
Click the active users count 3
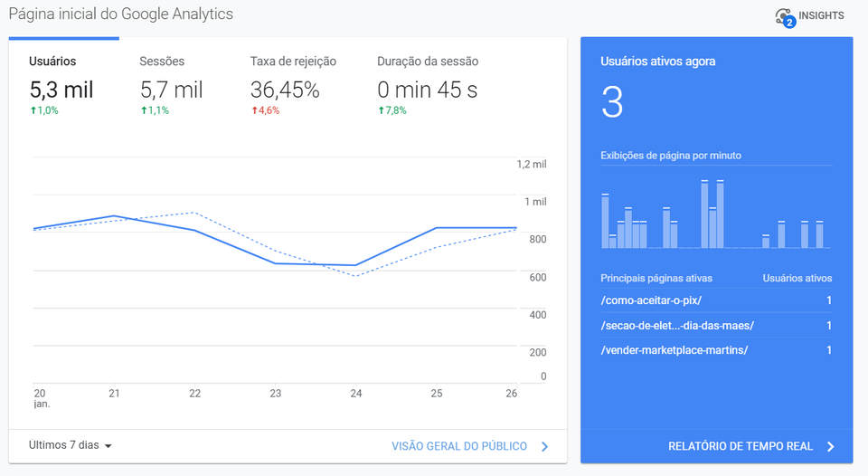[x=612, y=102]
